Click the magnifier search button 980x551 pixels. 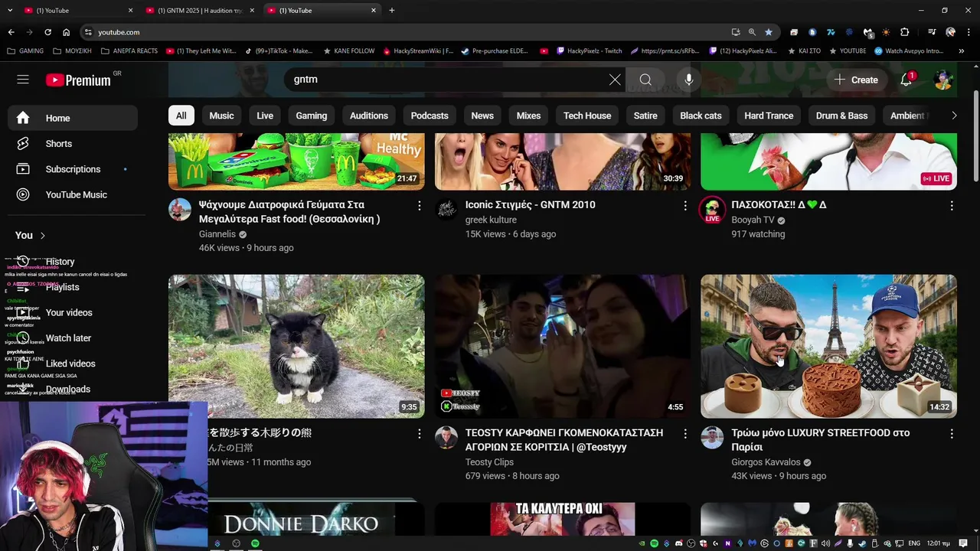click(645, 80)
